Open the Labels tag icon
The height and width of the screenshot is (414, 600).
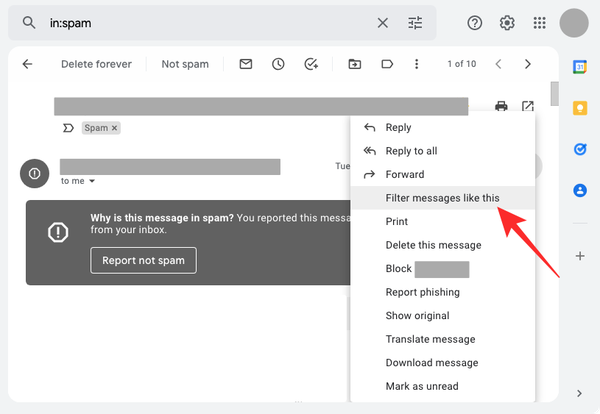click(x=387, y=64)
